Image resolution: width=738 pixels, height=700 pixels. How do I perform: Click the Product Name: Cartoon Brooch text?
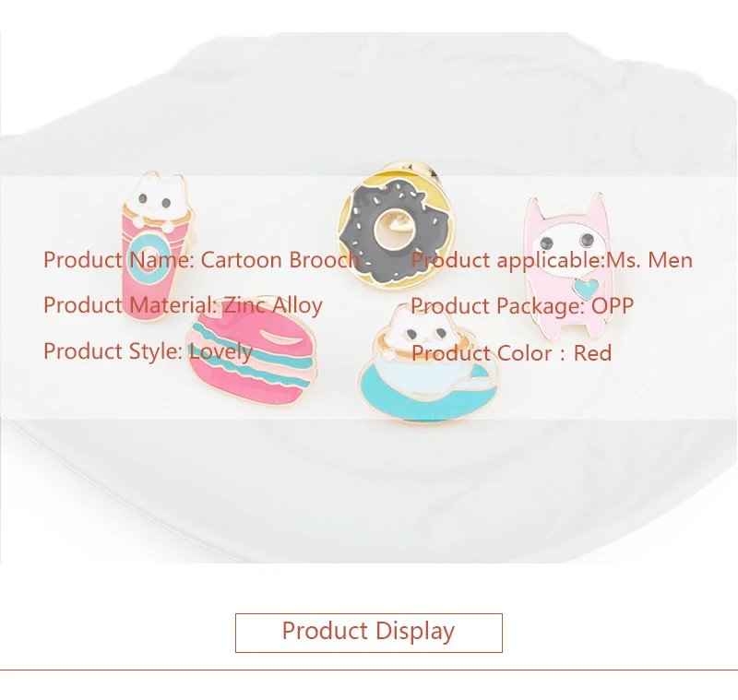click(201, 260)
